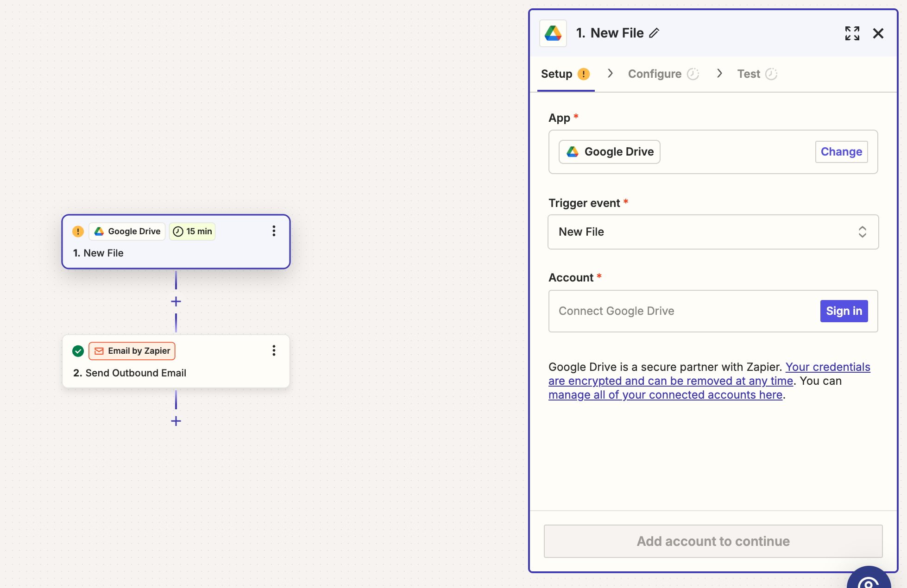The width and height of the screenshot is (907, 588).
Task: Click the chevron between Configure and Test
Action: point(719,73)
